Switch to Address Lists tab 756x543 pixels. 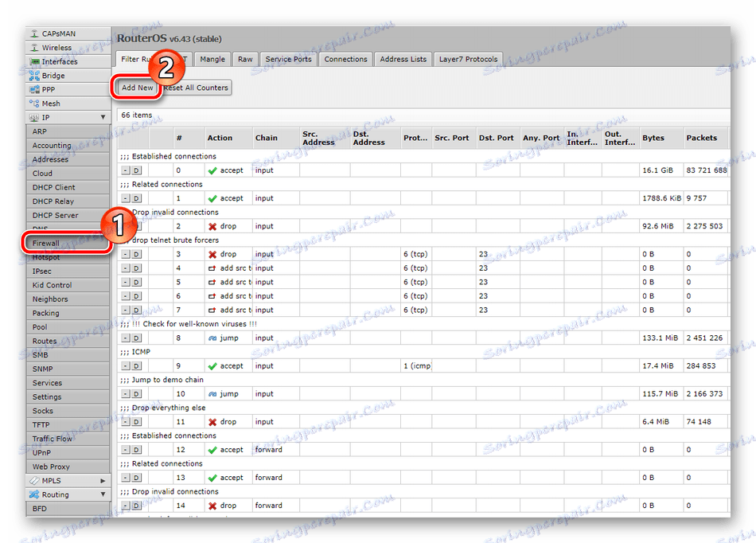pos(403,59)
